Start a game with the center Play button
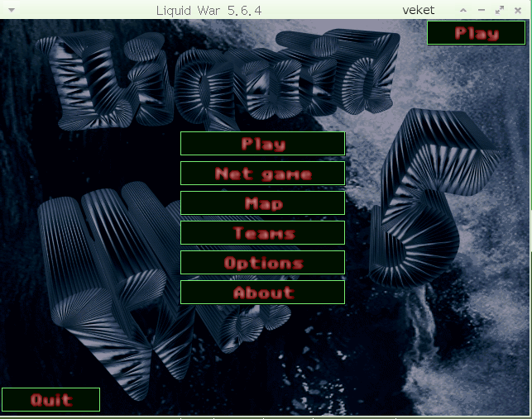Image resolution: width=532 pixels, height=419 pixels. coord(262,144)
